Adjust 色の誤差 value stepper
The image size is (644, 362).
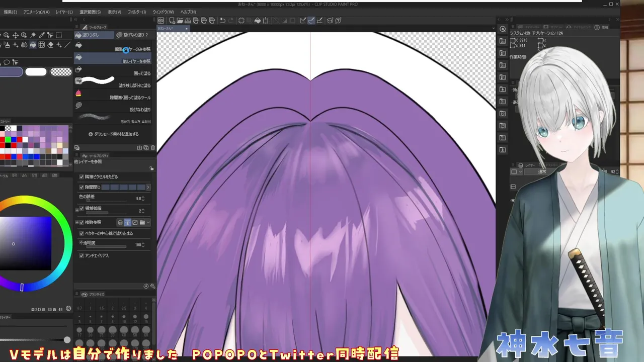(x=144, y=199)
